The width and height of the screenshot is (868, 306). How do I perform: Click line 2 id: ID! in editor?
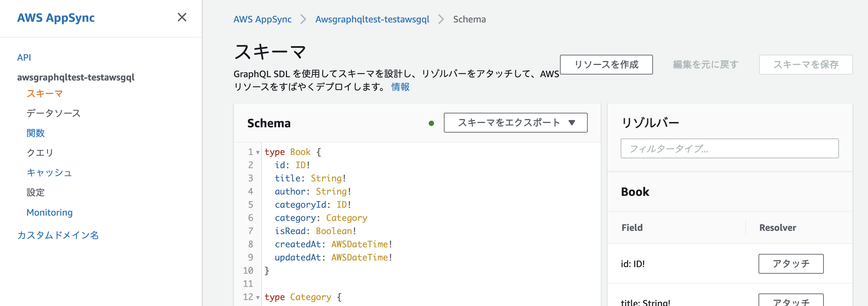pos(292,165)
